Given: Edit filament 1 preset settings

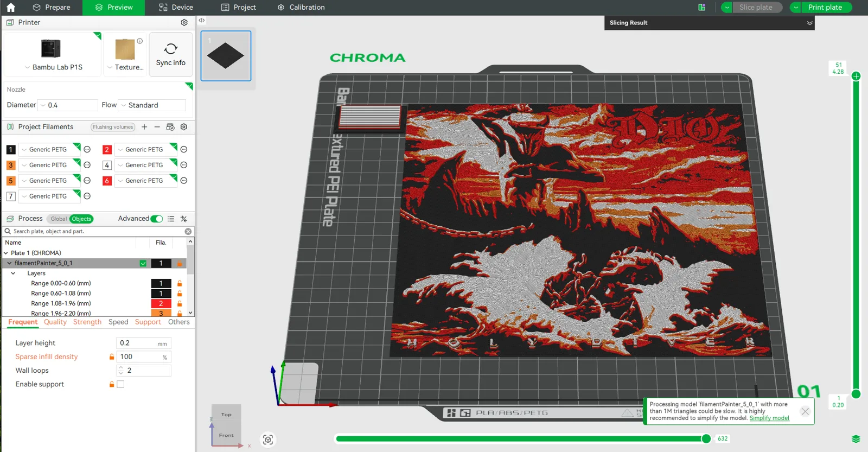Looking at the screenshot, I should pos(87,149).
